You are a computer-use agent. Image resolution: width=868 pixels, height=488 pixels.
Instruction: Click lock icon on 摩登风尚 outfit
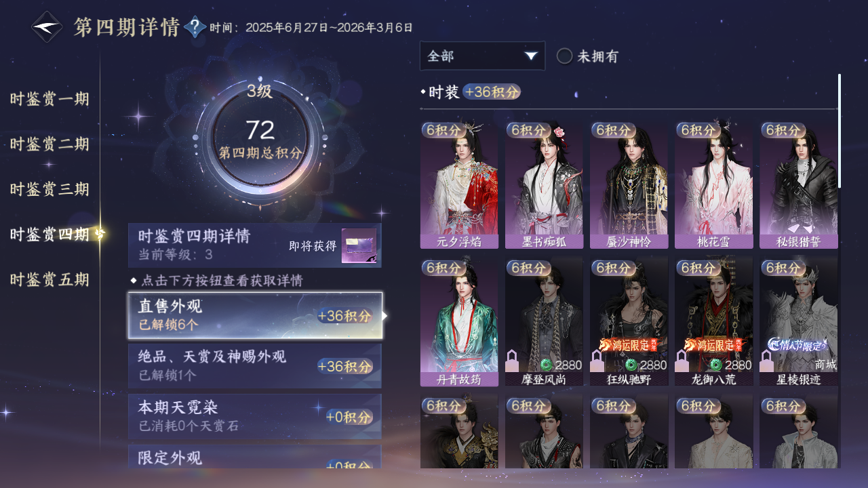coord(512,361)
